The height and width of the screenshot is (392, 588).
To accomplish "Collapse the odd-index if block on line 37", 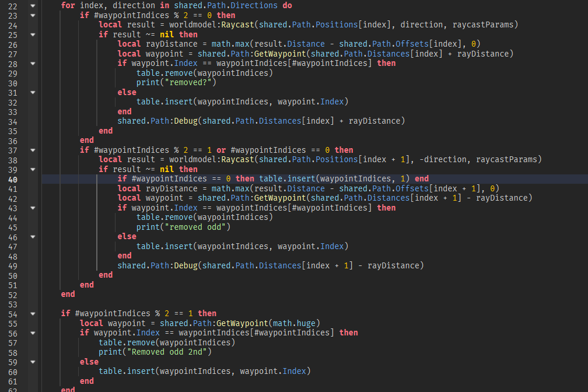I will click(32, 149).
